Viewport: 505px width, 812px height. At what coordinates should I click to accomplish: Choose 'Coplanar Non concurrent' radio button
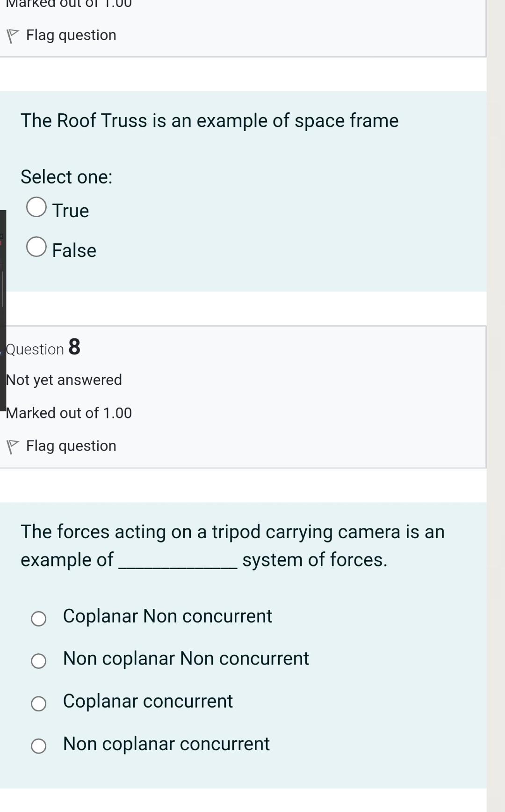pyautogui.click(x=38, y=619)
